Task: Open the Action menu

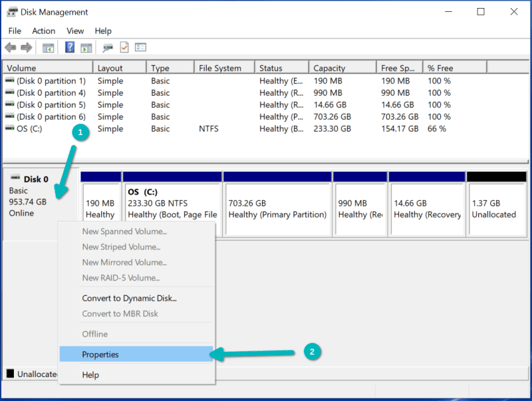Action: (44, 31)
